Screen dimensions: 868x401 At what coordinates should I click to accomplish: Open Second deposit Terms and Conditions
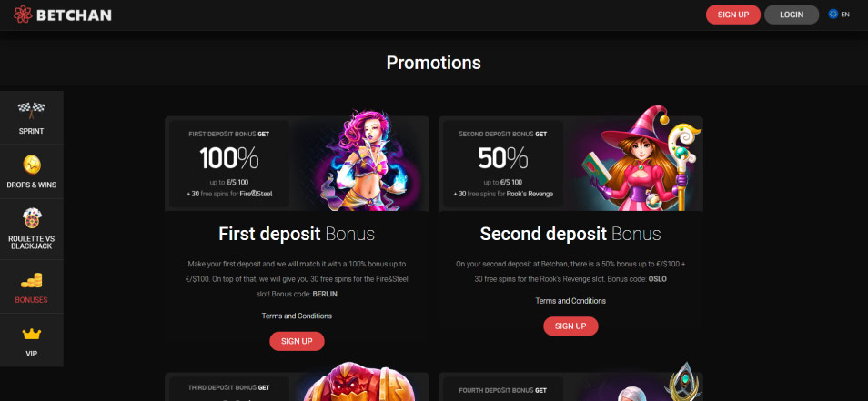point(570,301)
